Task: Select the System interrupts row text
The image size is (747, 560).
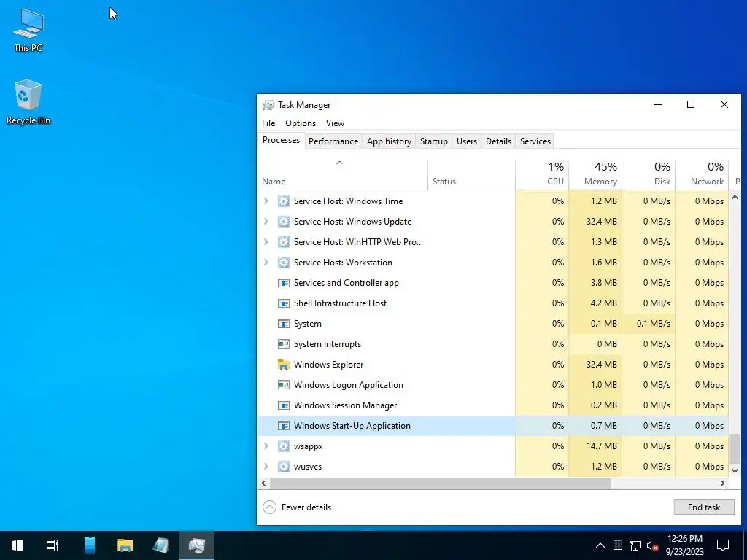Action: pyautogui.click(x=328, y=344)
